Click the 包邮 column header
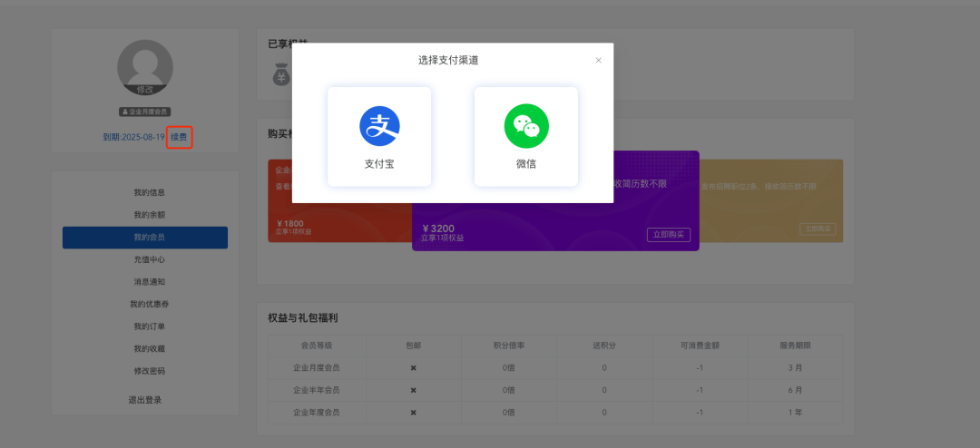980x448 pixels. coord(414,346)
